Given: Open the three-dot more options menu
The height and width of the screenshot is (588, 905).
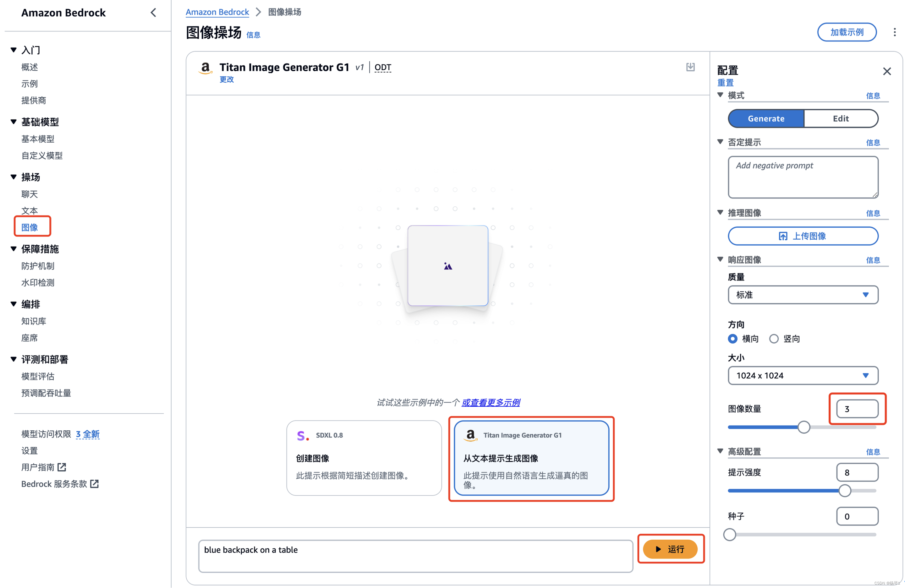Looking at the screenshot, I should [894, 32].
